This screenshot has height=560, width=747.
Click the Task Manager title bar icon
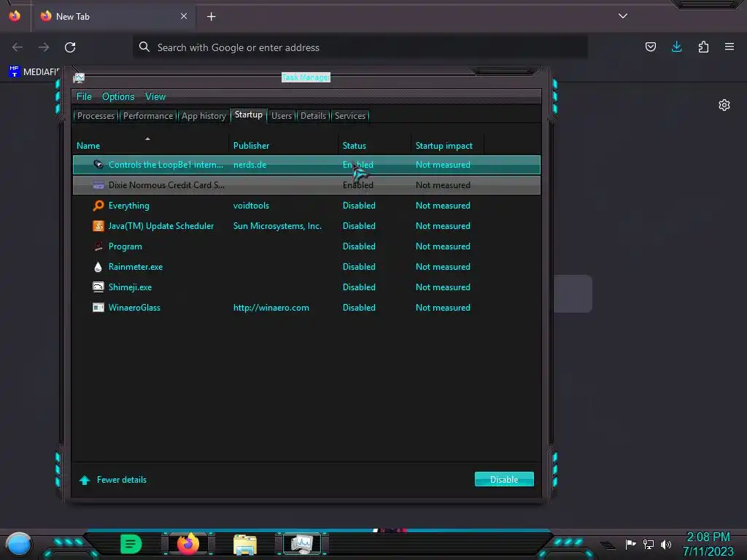pos(79,77)
